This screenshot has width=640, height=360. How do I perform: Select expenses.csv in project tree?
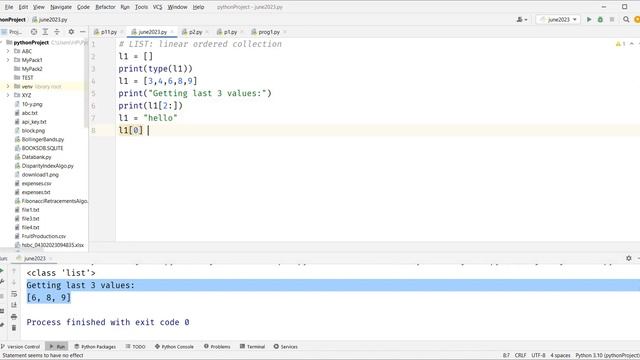point(36,183)
